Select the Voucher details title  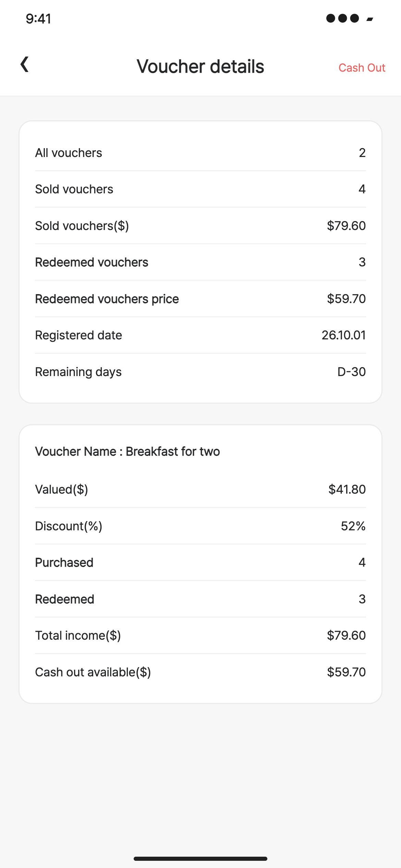[x=200, y=66]
